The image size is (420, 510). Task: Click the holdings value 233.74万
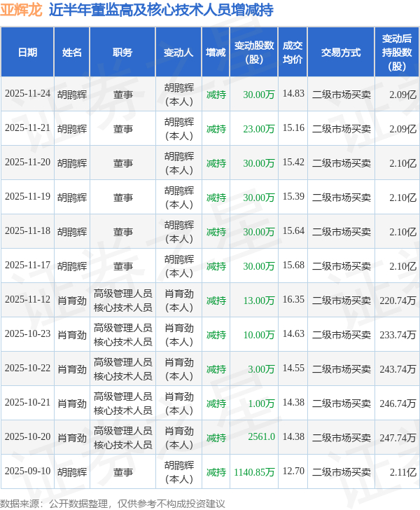[398, 335]
